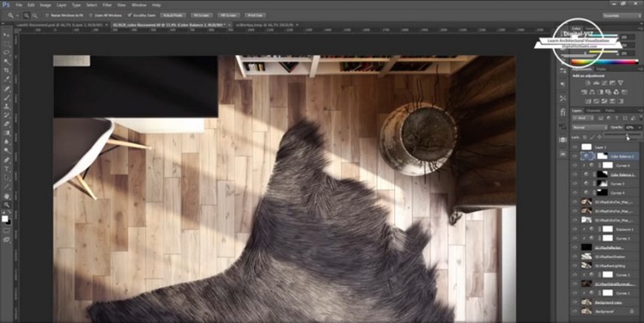Hide the Curves 1 layer
Viewport: 644px width, 323px height.
point(574,293)
